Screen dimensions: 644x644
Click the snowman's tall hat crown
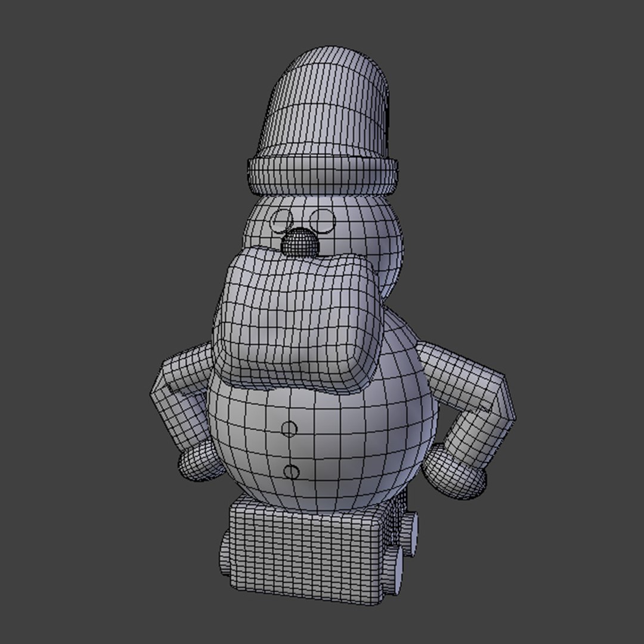323,101
